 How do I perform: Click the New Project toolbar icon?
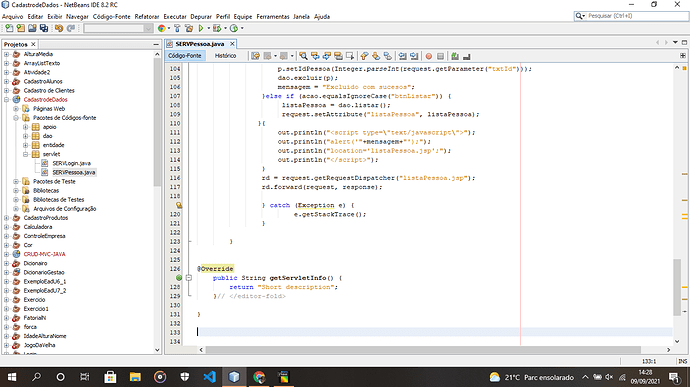tap(21, 28)
